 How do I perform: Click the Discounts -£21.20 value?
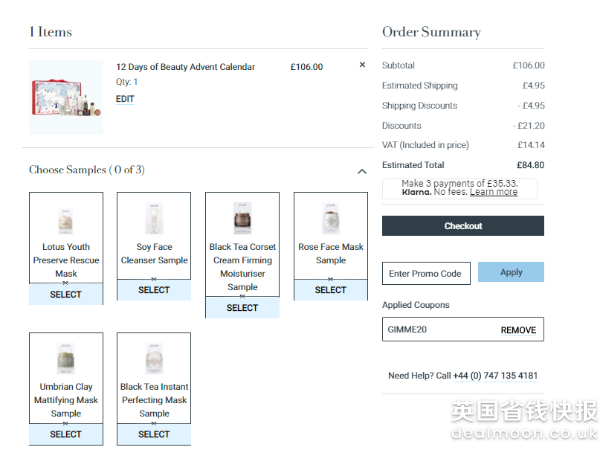[x=529, y=126]
